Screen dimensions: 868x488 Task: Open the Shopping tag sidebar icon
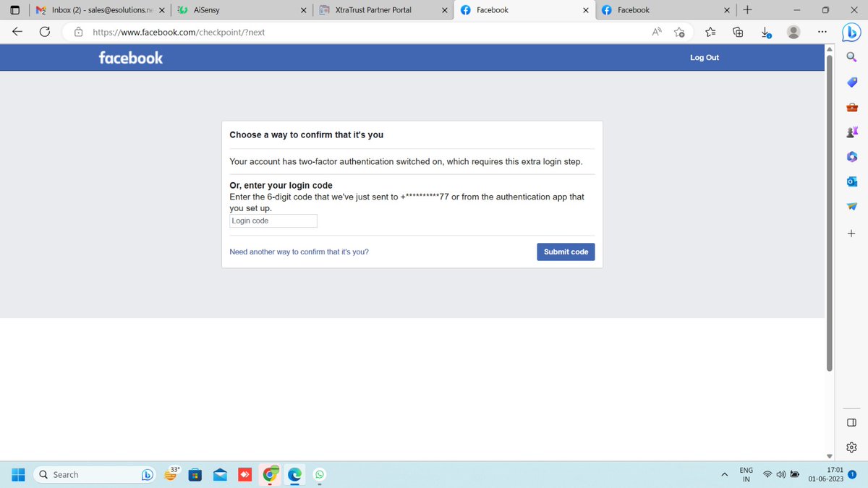click(851, 82)
